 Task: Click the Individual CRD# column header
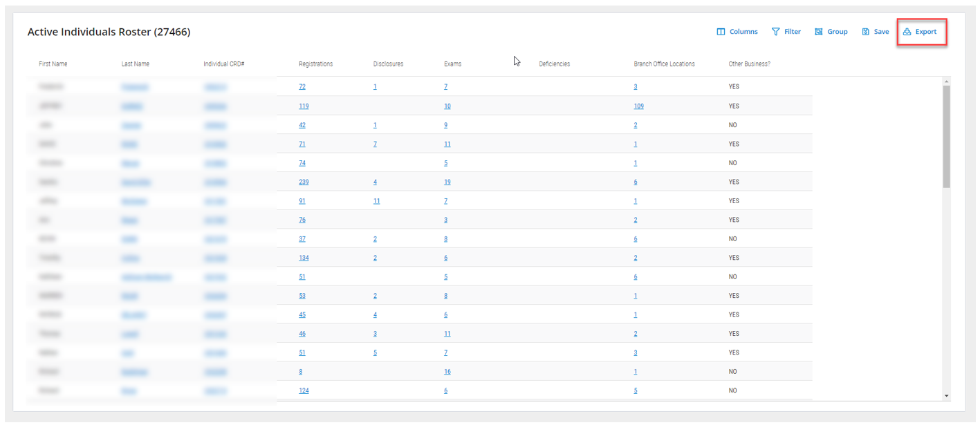click(x=224, y=64)
